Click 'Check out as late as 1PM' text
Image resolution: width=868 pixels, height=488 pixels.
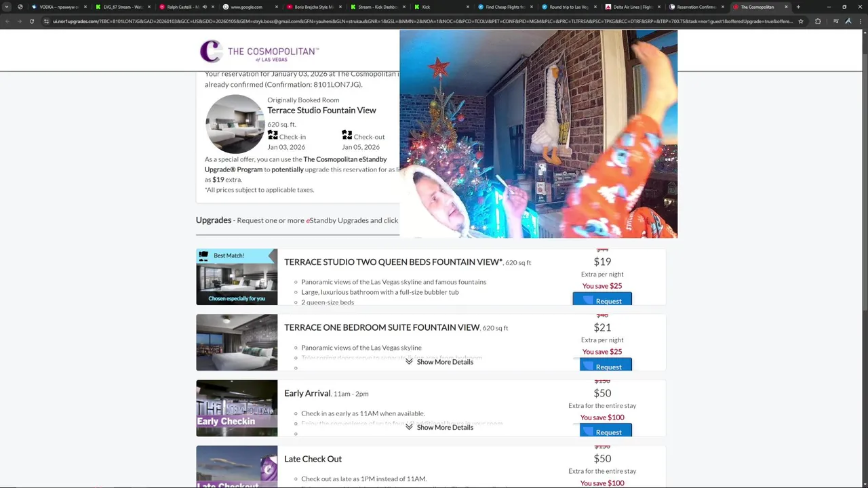pyautogui.click(x=363, y=479)
